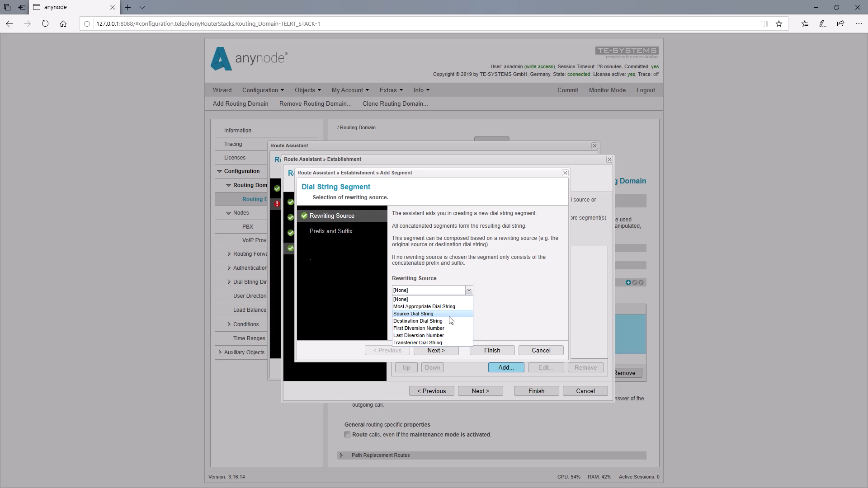
Task: Expand the Conditions tree node
Action: pos(228,324)
